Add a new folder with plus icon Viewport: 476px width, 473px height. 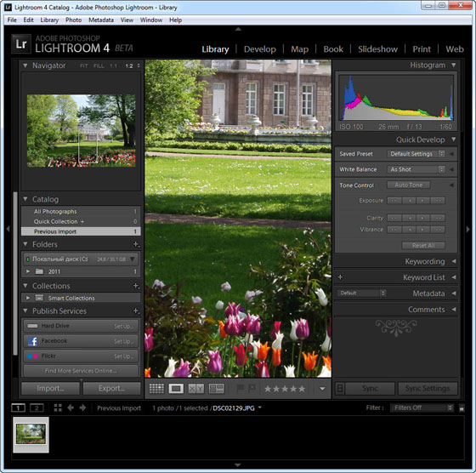[x=136, y=244]
